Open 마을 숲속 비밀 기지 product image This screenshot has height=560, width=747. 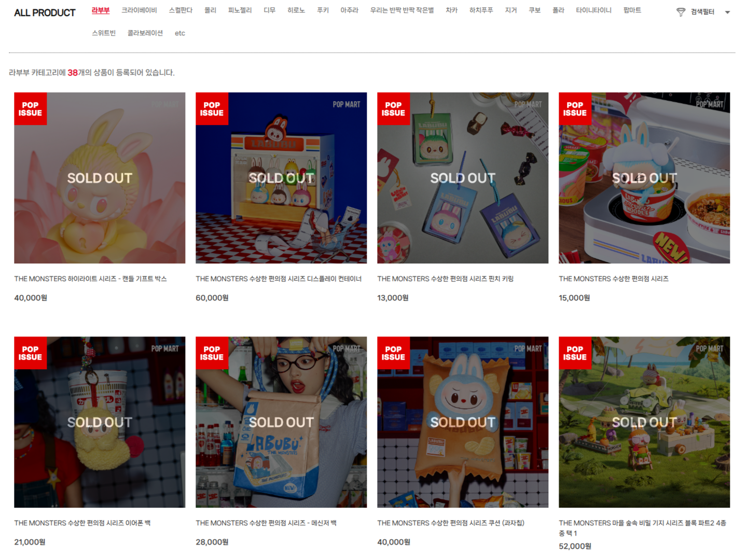pyautogui.click(x=644, y=422)
